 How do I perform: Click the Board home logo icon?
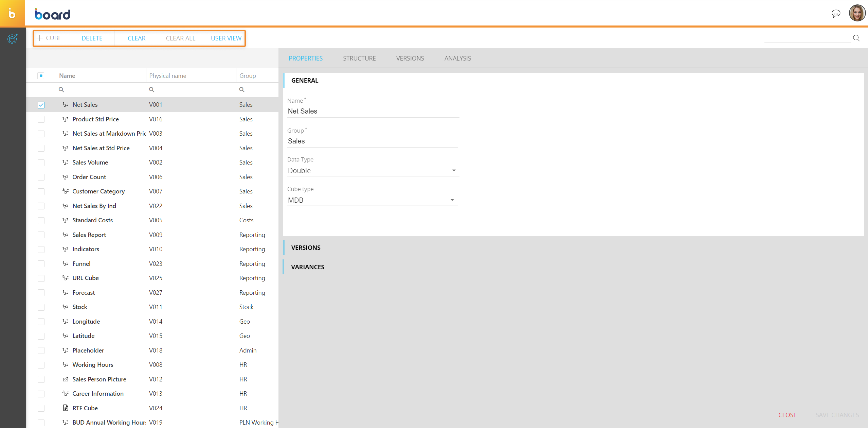click(12, 14)
